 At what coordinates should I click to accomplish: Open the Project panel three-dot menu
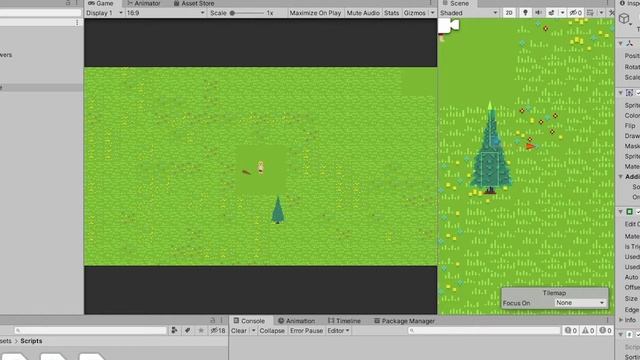pos(222,321)
